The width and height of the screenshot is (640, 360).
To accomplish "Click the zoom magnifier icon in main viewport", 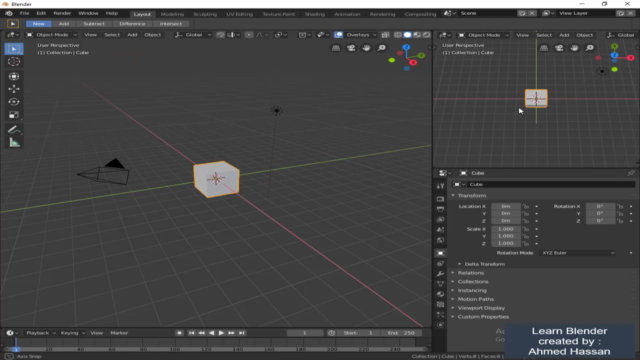I will pos(382,48).
